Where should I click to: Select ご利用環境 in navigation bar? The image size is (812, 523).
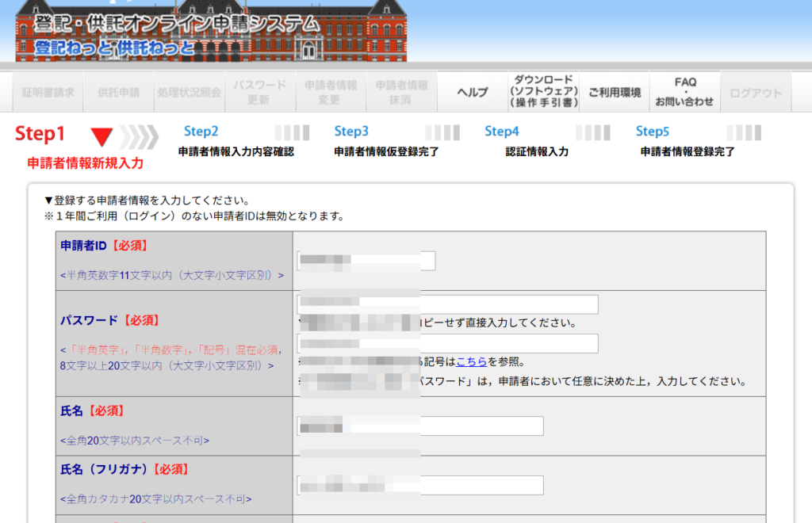[x=615, y=93]
